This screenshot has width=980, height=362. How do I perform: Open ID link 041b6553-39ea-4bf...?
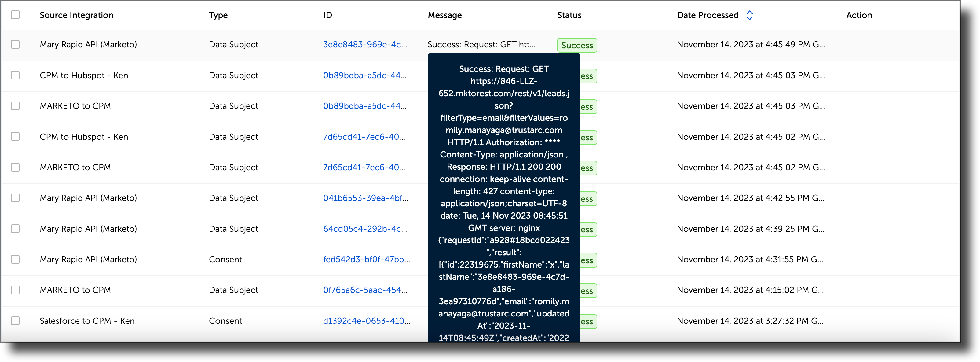(365, 198)
